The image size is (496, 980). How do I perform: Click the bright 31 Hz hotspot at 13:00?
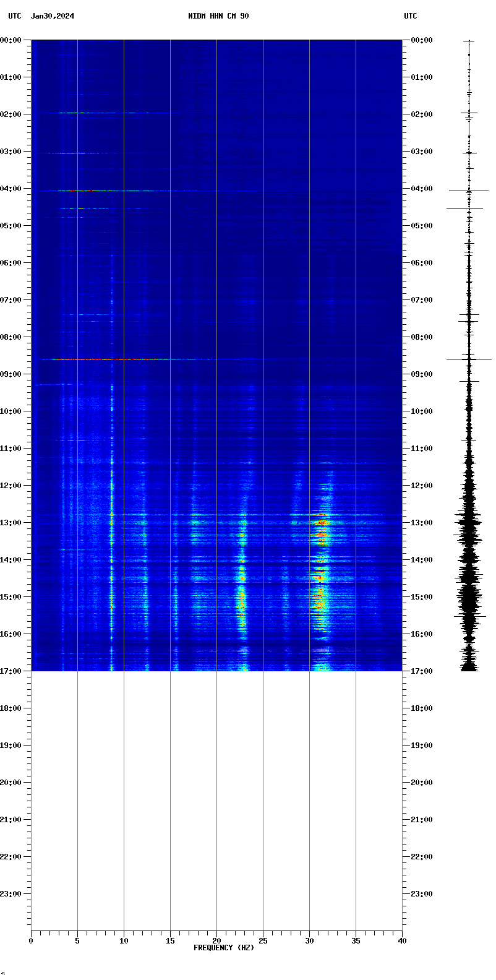321,522
